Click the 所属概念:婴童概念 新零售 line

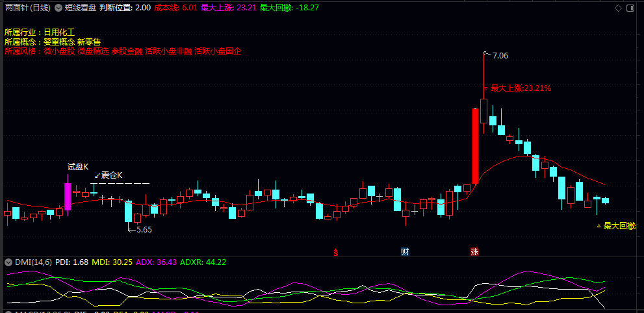click(x=52, y=42)
